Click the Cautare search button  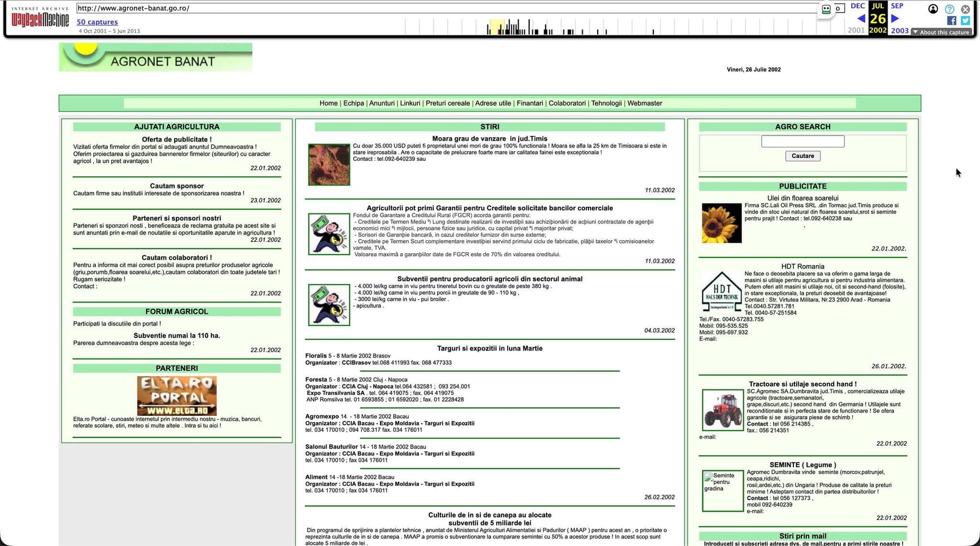coord(803,156)
